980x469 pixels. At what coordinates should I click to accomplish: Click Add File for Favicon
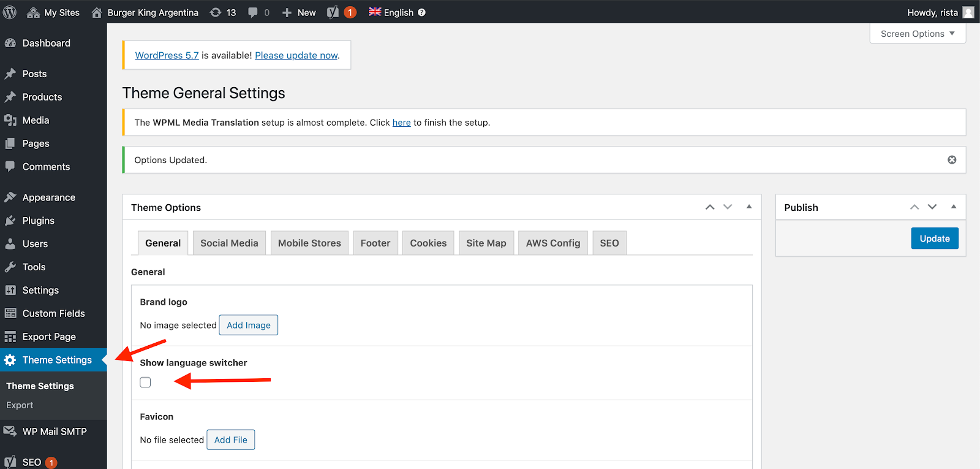pyautogui.click(x=231, y=440)
